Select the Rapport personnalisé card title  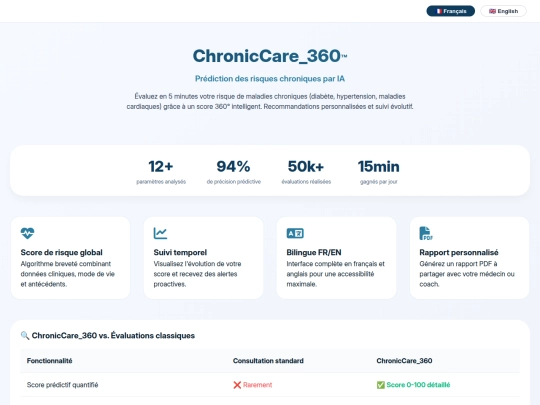[x=459, y=252]
